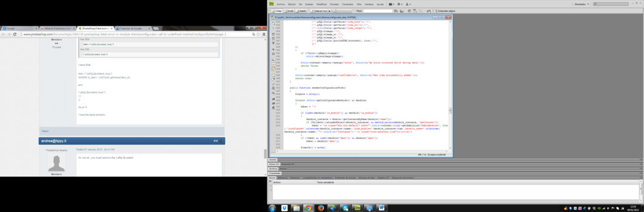644x212 pixels.
Task: Open the Windows Start button
Action: click(x=272, y=208)
